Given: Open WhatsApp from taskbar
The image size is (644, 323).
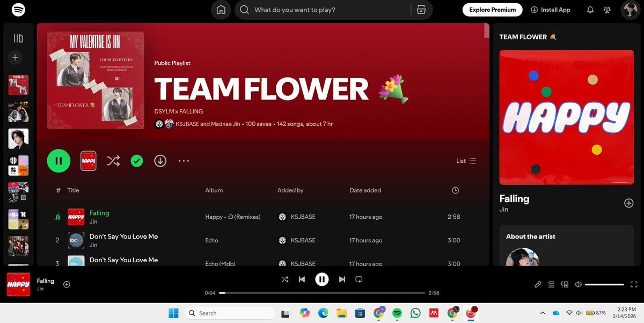Looking at the screenshot, I should [415, 313].
